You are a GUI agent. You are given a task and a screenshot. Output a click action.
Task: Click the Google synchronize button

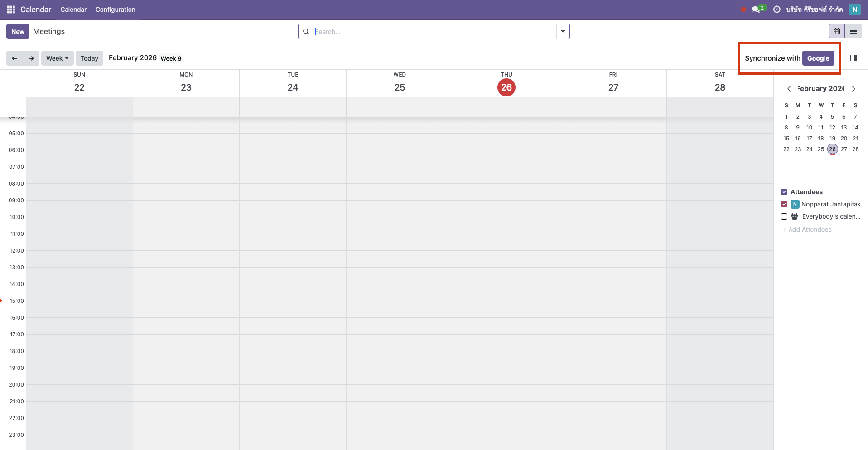(818, 58)
